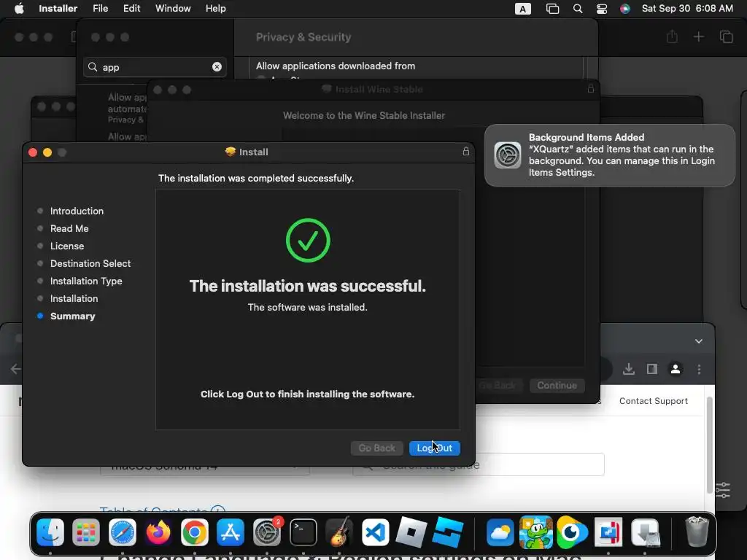Clear the 'app' search in System Settings
Image resolution: width=747 pixels, height=560 pixels.
click(217, 66)
